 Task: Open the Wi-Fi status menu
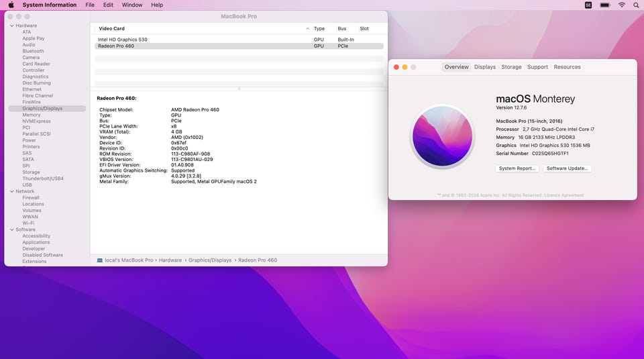point(622,5)
